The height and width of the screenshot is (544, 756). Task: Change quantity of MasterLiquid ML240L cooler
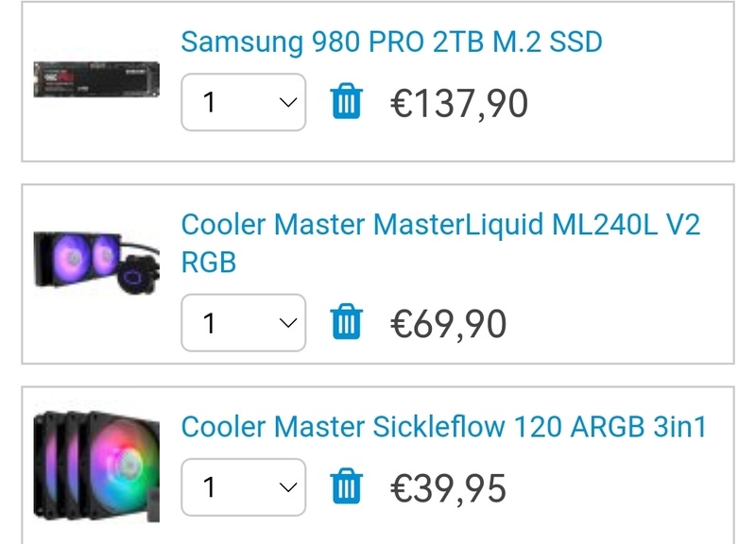[243, 323]
